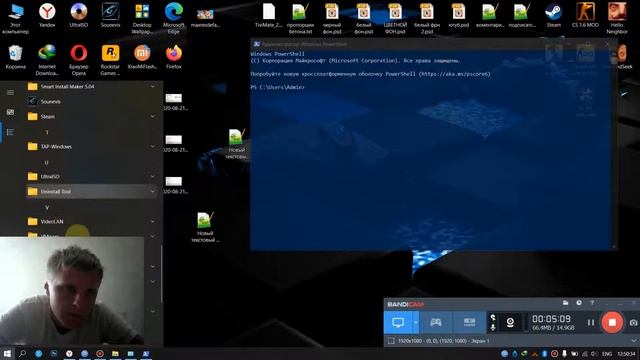Image resolution: width=640 pixels, height=360 pixels.
Task: Select the This PC desktop icon
Action: 16,18
